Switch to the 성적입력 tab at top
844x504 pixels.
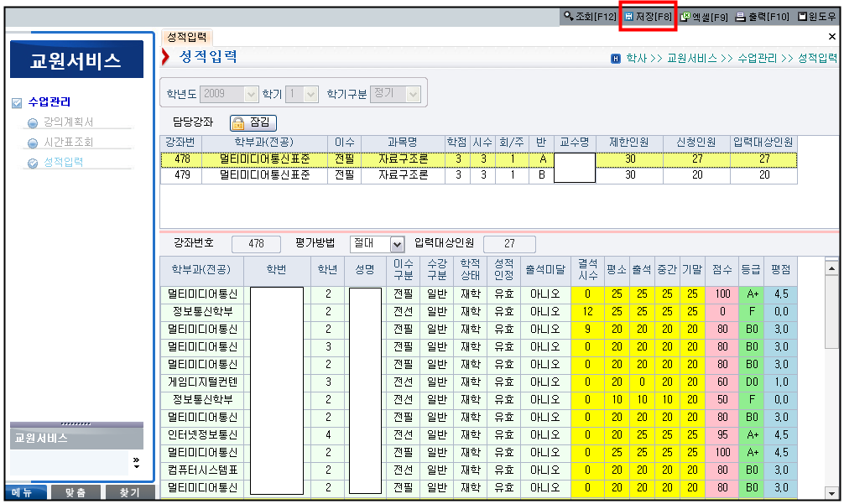[x=187, y=37]
